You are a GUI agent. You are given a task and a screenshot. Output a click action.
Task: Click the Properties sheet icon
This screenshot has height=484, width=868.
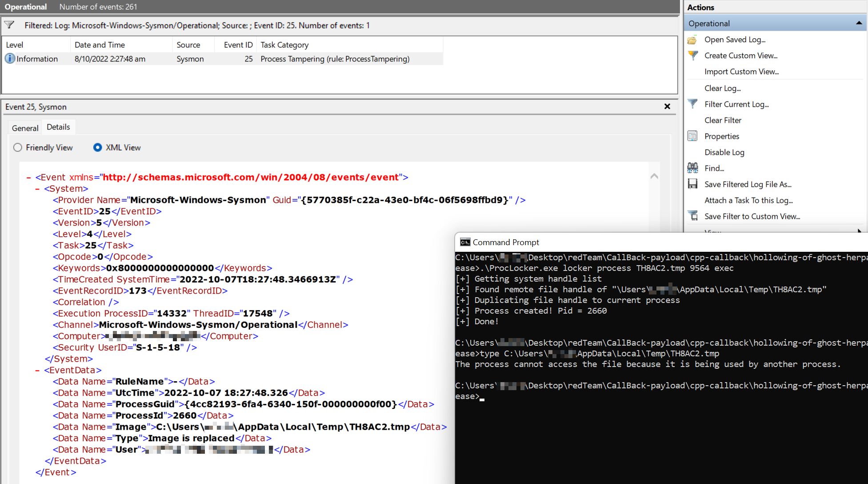692,136
